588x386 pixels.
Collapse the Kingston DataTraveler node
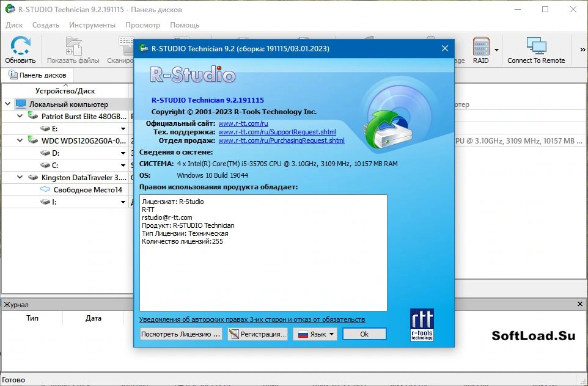tap(20, 177)
